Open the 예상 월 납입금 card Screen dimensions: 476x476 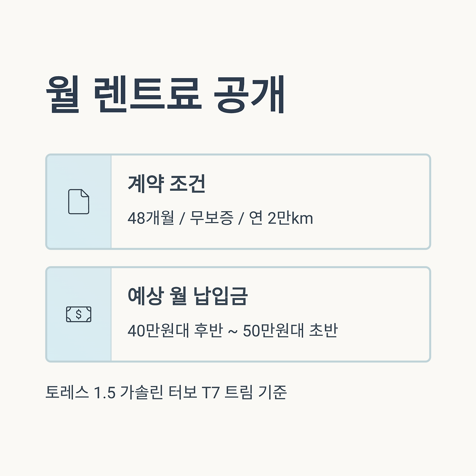pos(238,314)
